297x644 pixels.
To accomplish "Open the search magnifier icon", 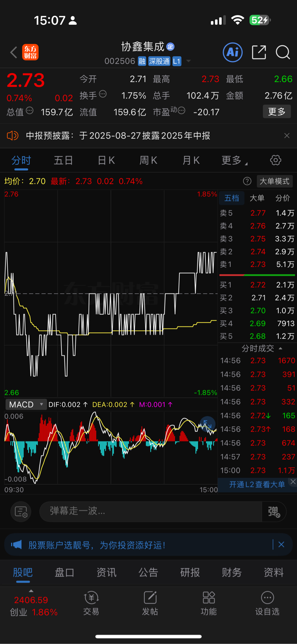I will 283,52.
